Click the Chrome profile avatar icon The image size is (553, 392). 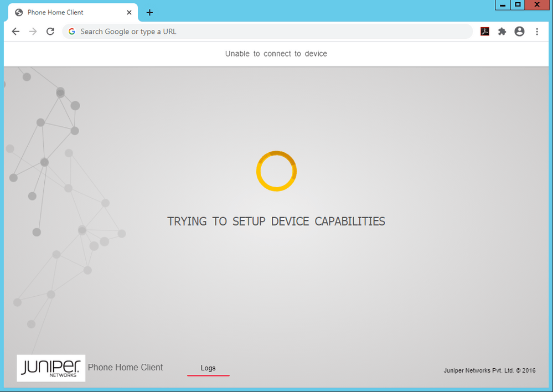click(x=519, y=32)
